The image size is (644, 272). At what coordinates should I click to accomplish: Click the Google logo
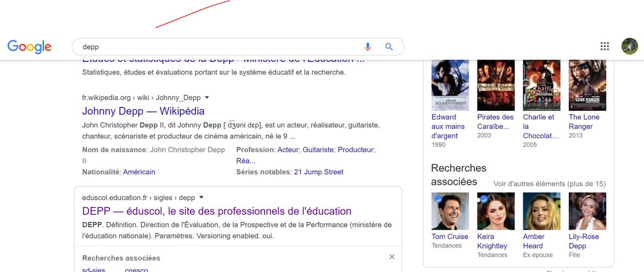(x=30, y=47)
